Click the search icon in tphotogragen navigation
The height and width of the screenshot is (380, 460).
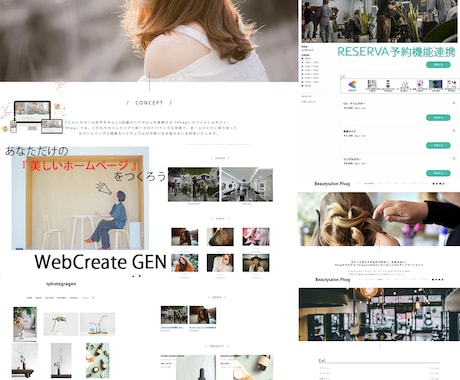(x=93, y=298)
